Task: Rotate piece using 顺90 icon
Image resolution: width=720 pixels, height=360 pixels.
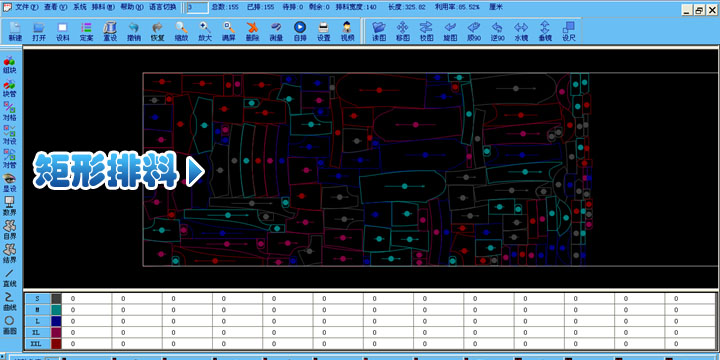Action: click(473, 32)
